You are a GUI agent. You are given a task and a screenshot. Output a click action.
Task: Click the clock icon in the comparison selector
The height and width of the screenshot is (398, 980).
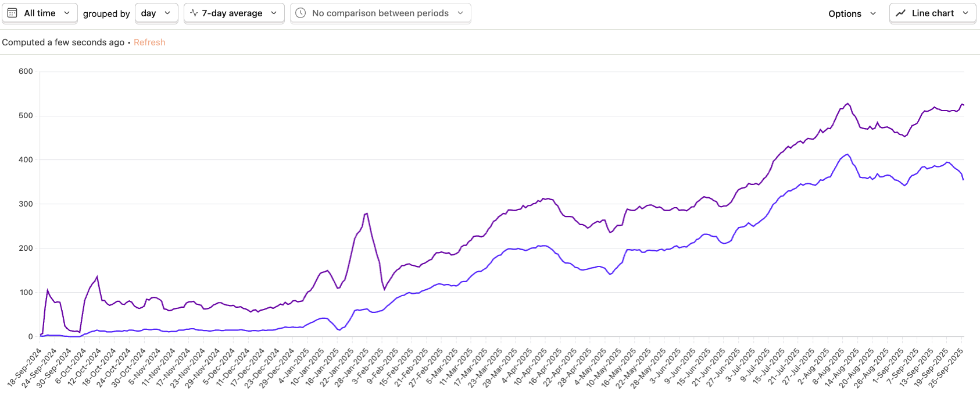[301, 13]
